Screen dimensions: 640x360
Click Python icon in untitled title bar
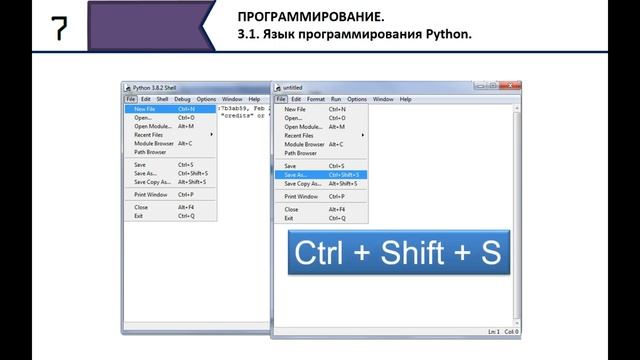coord(278,88)
